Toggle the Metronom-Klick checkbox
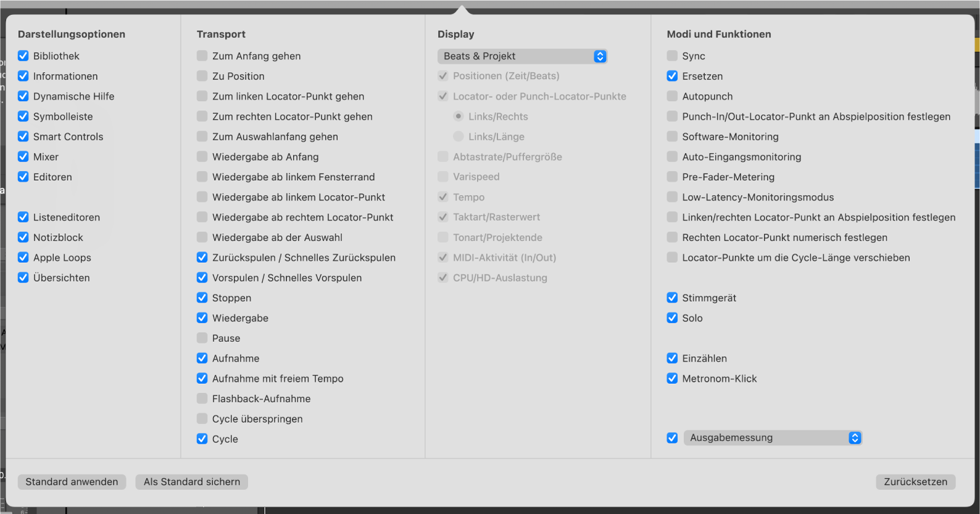Image resolution: width=980 pixels, height=514 pixels. [x=672, y=378]
